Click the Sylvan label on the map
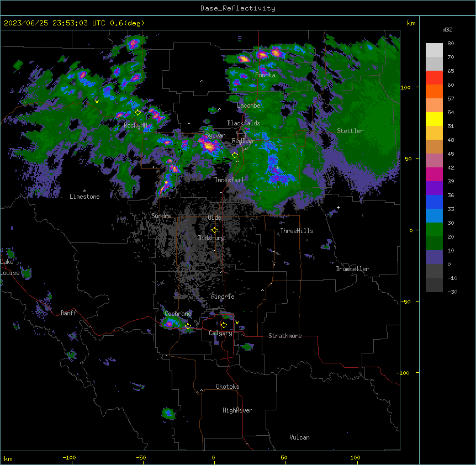 point(215,135)
